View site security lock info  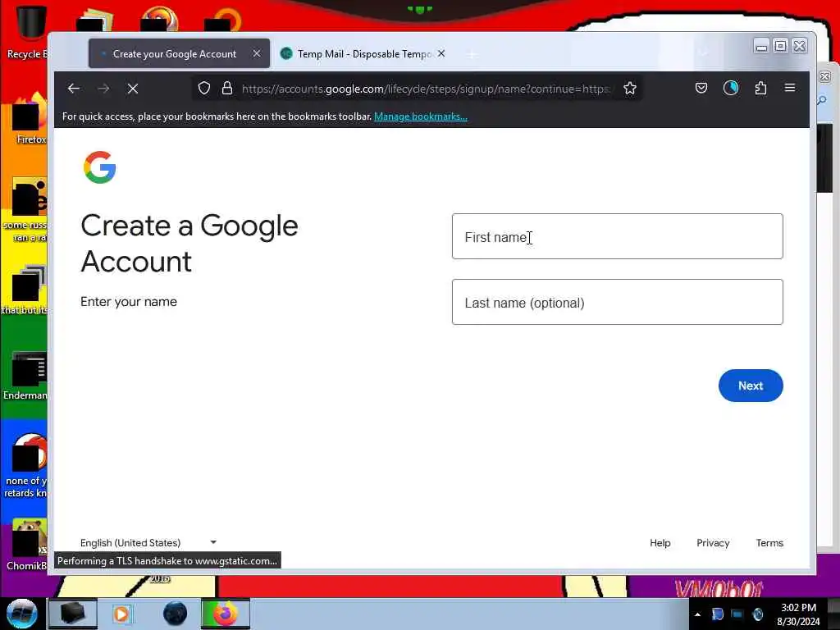coord(227,89)
